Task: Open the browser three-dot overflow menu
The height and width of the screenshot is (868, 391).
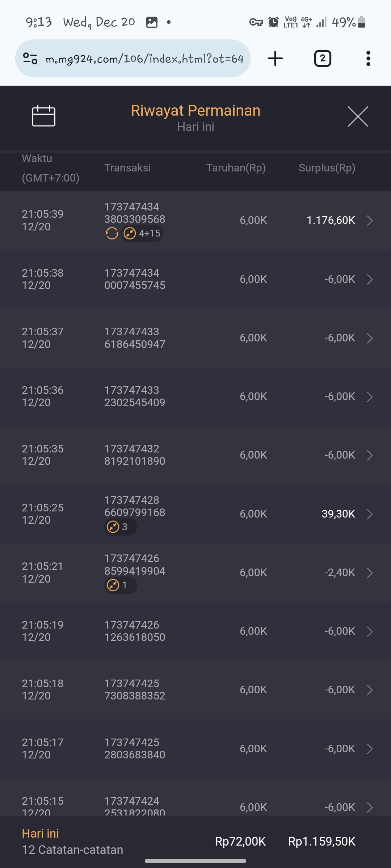Action: [x=368, y=59]
